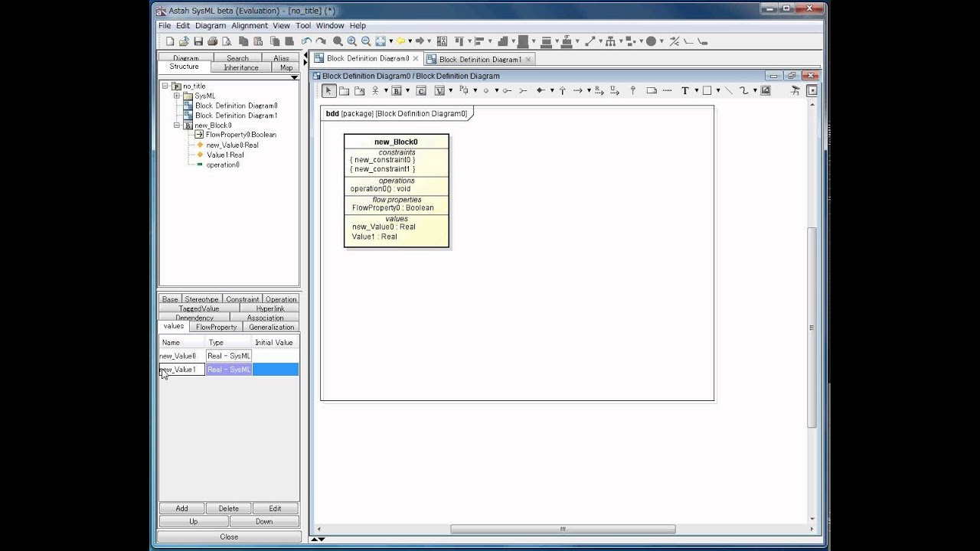
Task: Select the Block tool in diagram toolbar
Action: click(396, 90)
